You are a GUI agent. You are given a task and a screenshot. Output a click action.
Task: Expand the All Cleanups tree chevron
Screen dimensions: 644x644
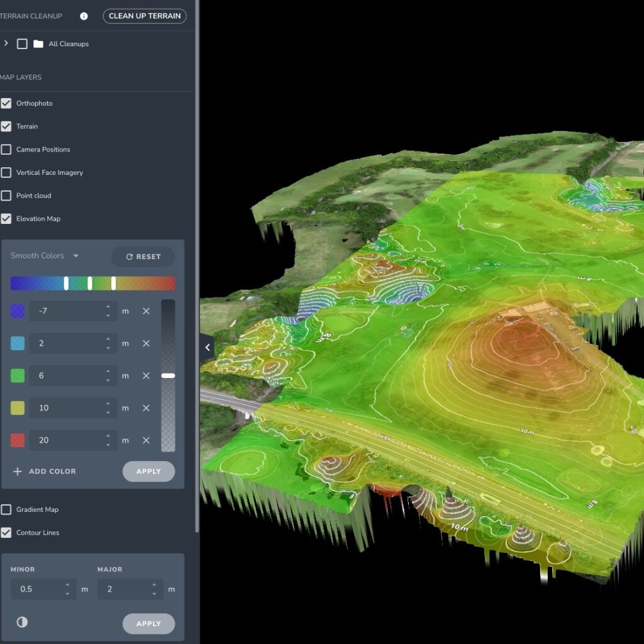(6, 43)
